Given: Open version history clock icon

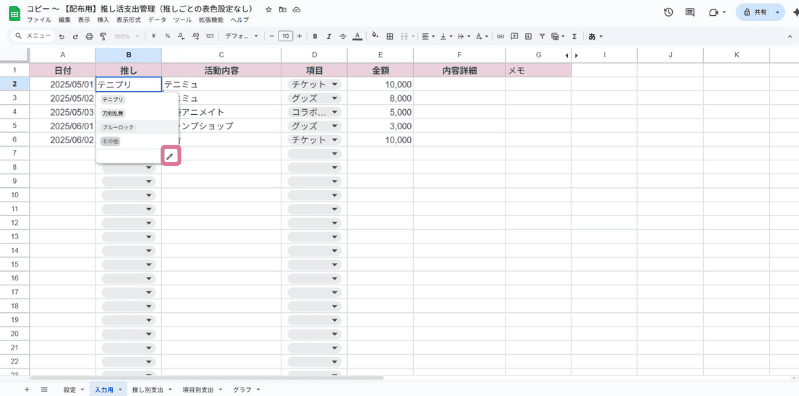Looking at the screenshot, I should click(669, 12).
